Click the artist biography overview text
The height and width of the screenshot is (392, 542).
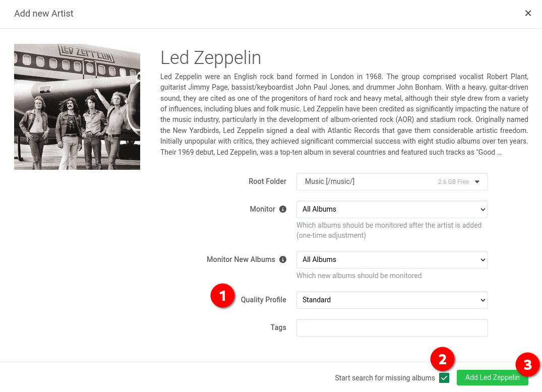[x=344, y=114]
